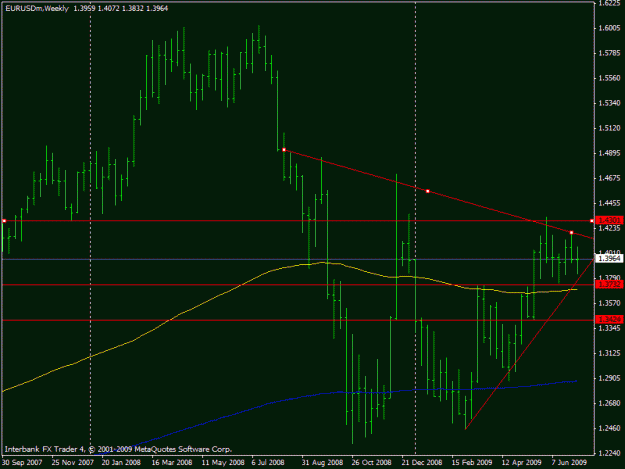Screen dimensions: 625x469
Task: Click the 20 Jan 2008 date label
Action: click(121, 463)
